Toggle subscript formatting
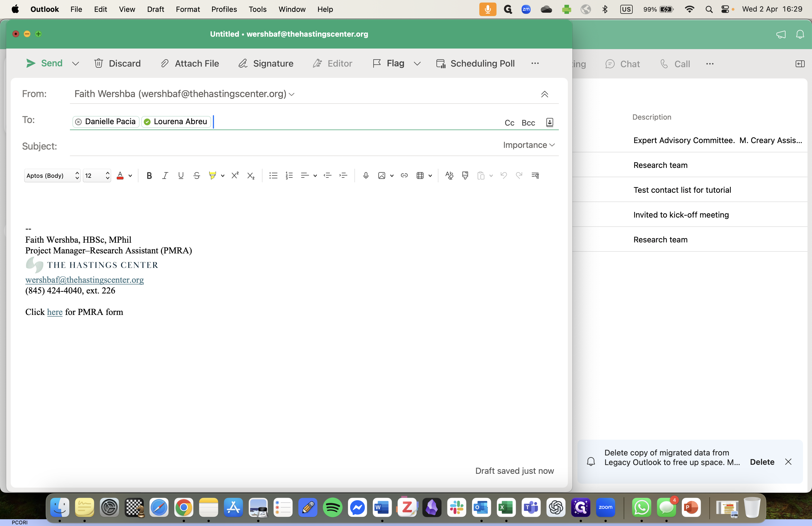The image size is (812, 526). pos(251,176)
